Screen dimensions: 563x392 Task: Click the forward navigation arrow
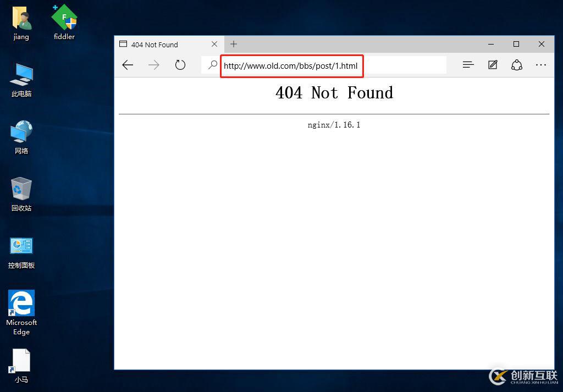tap(154, 65)
